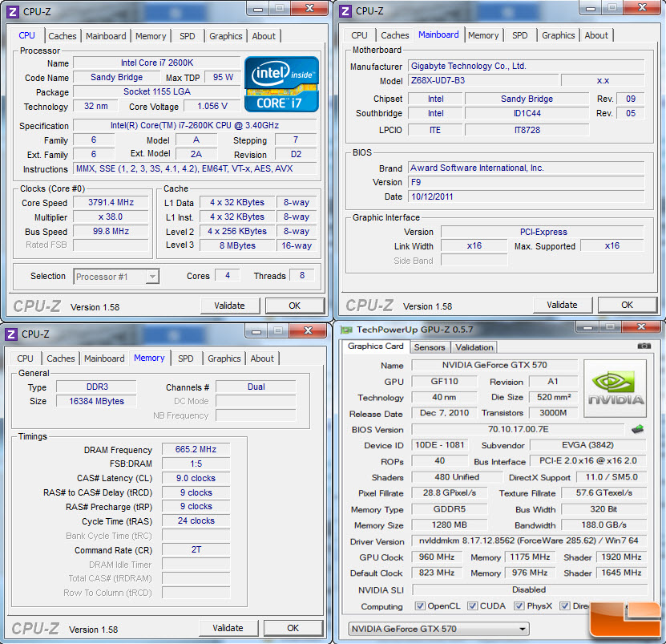Open the Memory tab in the CPU-Z processor window
The width and height of the screenshot is (666, 644).
click(x=151, y=36)
